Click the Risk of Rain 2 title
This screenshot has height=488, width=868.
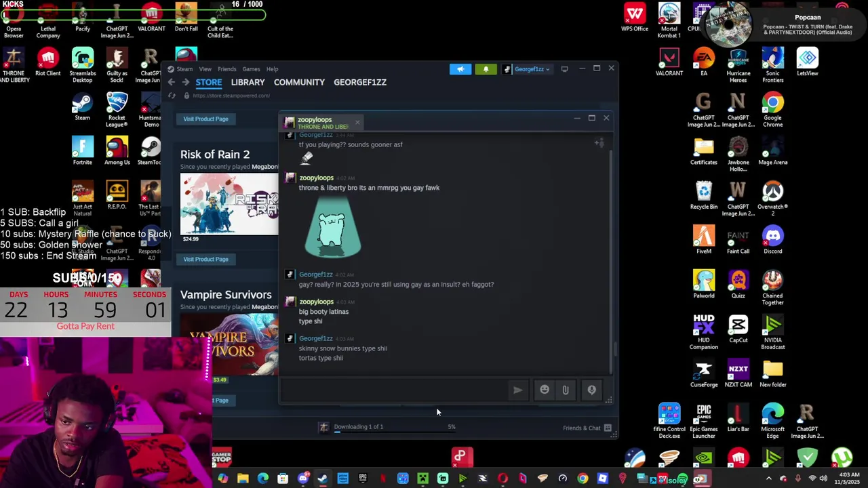215,155
